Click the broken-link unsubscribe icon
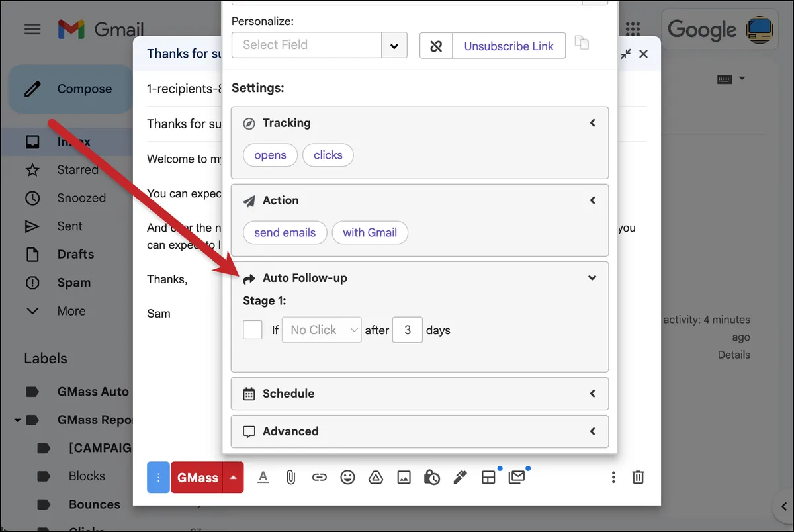 (436, 46)
